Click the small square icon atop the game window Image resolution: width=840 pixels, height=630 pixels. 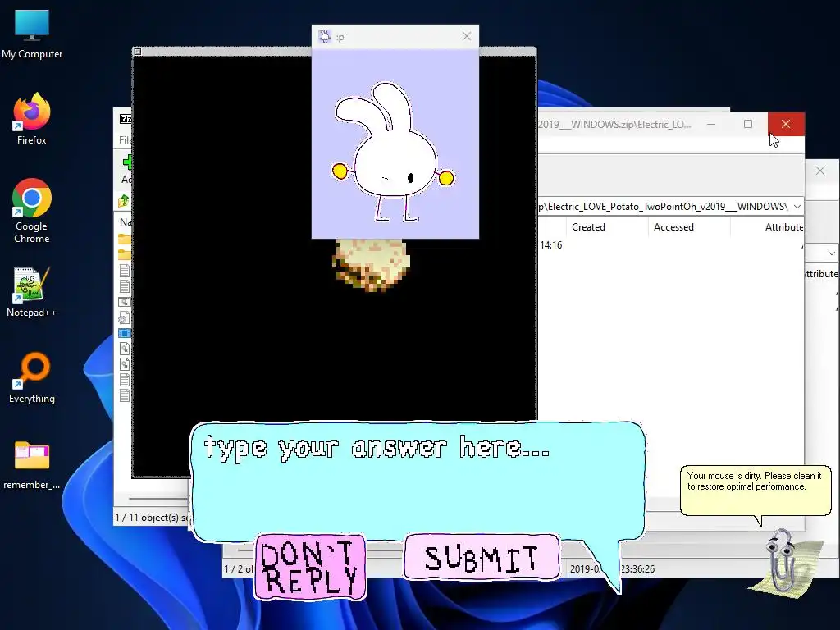[138, 52]
